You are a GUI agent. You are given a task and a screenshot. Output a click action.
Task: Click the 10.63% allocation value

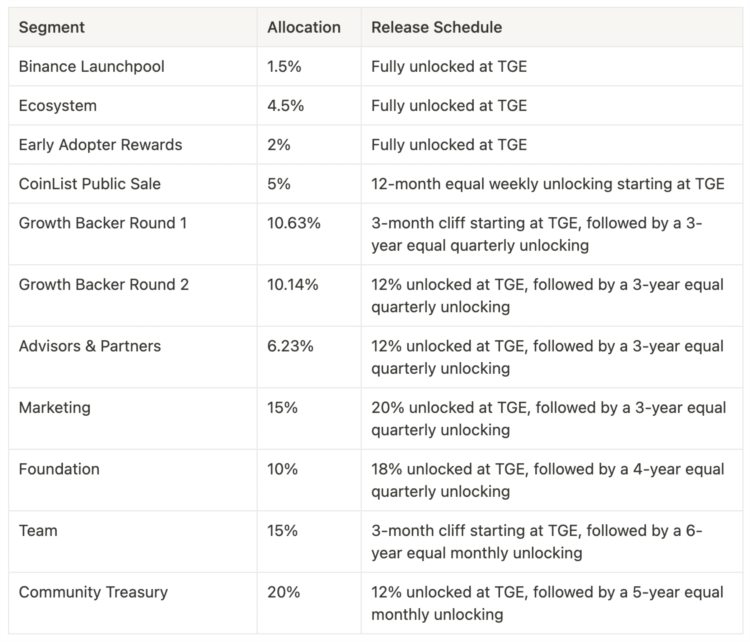294,223
